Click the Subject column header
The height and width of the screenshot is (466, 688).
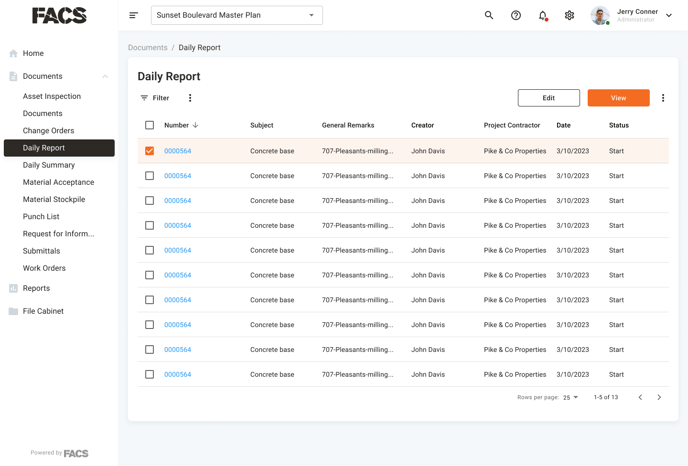262,125
